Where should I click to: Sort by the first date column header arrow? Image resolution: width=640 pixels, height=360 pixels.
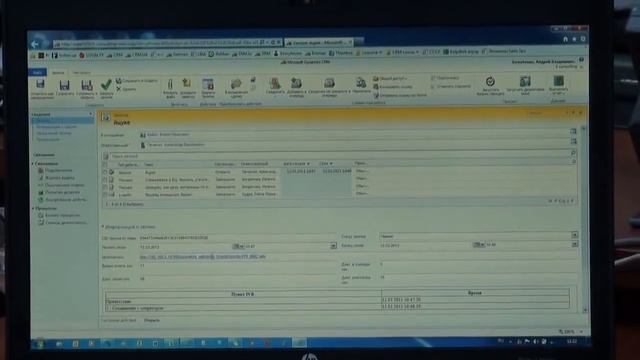click(x=308, y=164)
